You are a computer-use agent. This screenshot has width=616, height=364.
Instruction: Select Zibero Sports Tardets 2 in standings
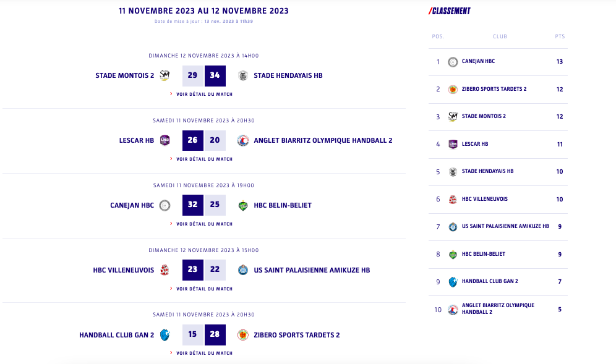point(494,89)
